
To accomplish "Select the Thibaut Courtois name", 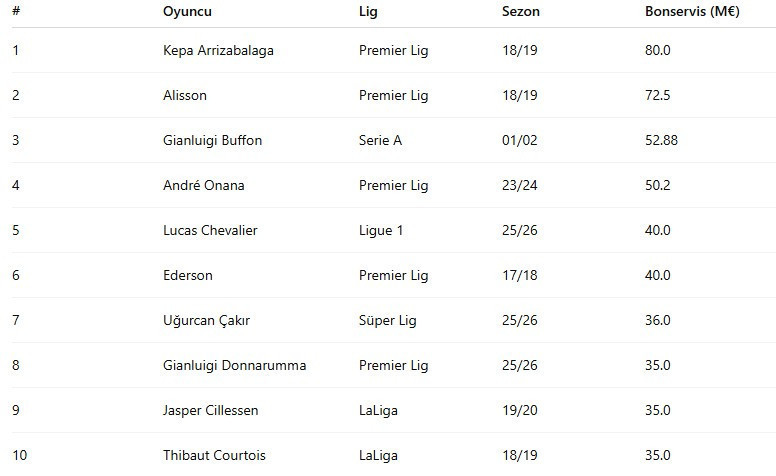I will (214, 455).
